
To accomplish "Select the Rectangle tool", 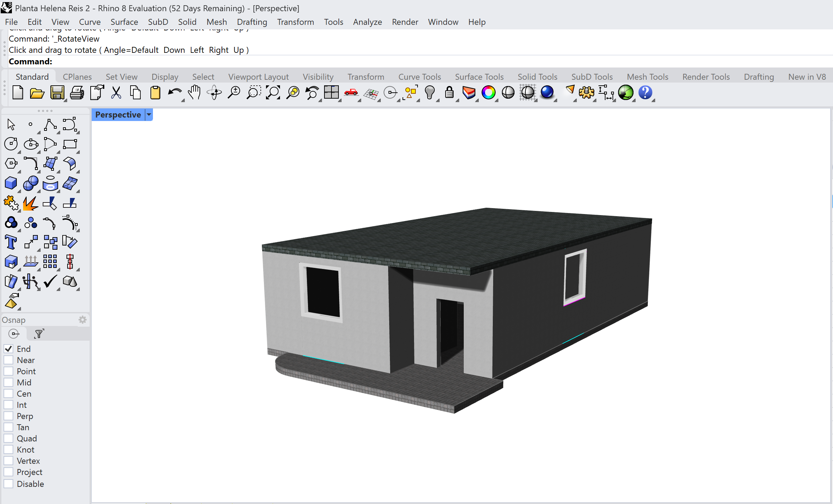I will [70, 144].
